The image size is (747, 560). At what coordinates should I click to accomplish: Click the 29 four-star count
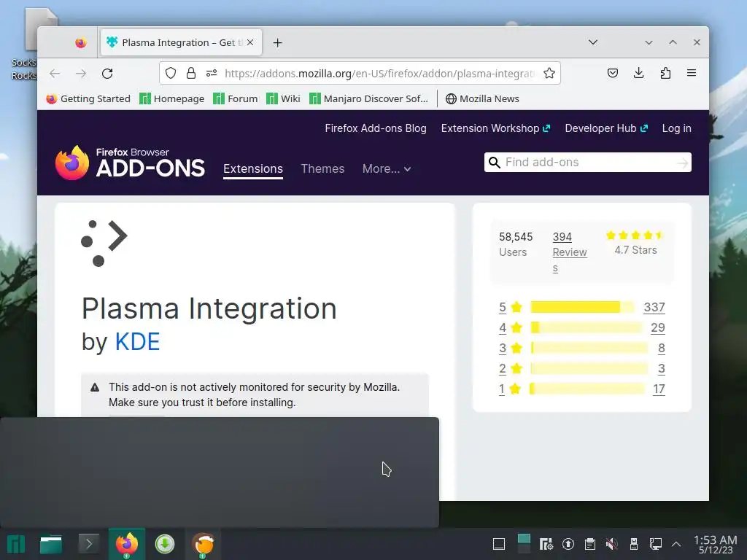click(x=657, y=327)
